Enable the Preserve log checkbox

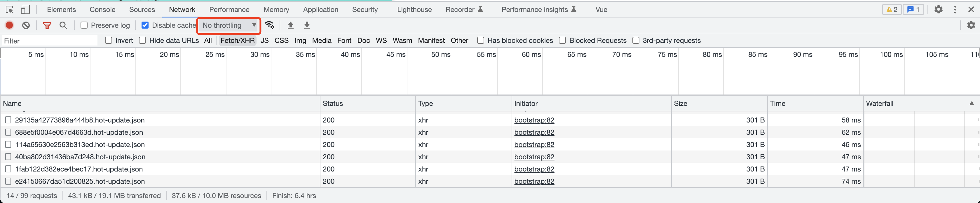tap(84, 25)
